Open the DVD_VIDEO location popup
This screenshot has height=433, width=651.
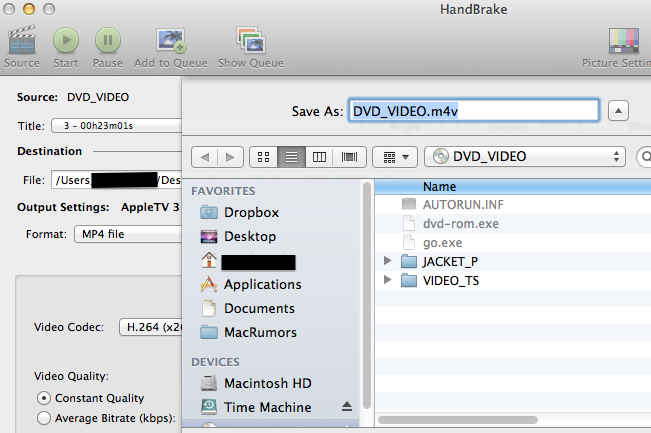525,157
